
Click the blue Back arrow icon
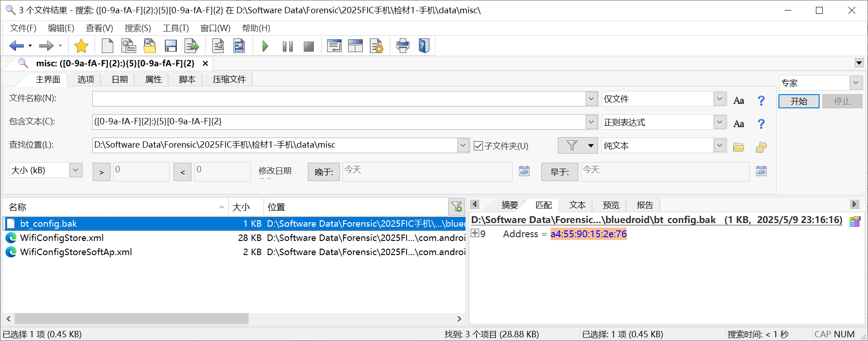click(x=16, y=46)
